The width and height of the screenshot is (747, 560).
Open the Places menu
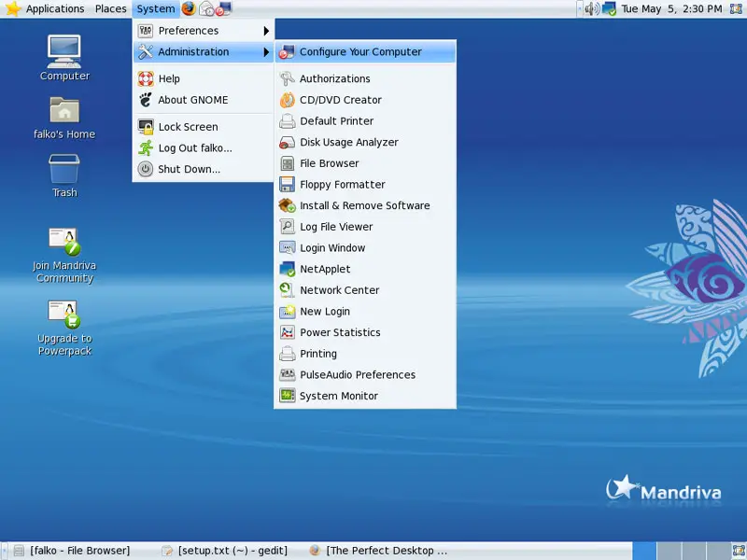pyautogui.click(x=111, y=8)
